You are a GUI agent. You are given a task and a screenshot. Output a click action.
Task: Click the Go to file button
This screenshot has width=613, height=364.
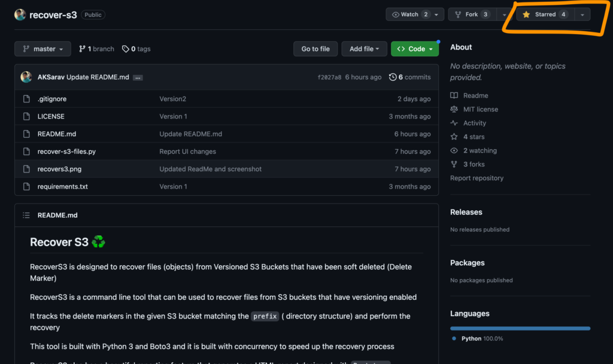point(315,48)
